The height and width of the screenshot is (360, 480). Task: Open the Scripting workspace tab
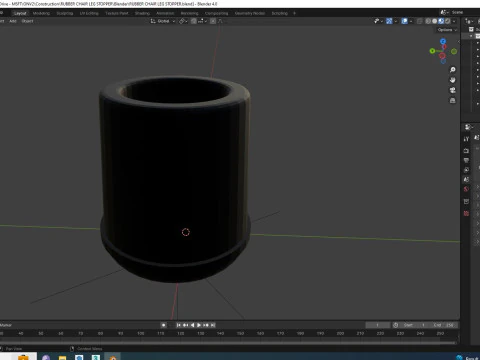coord(280,13)
